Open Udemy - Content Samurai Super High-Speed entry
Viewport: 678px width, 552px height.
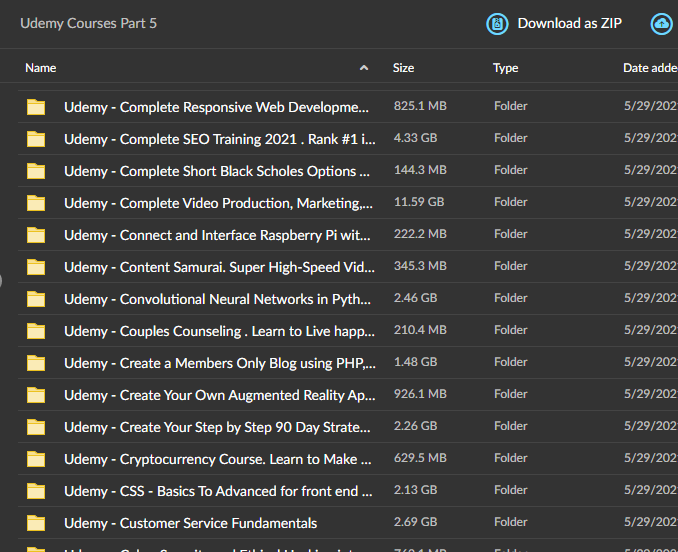pyautogui.click(x=219, y=267)
